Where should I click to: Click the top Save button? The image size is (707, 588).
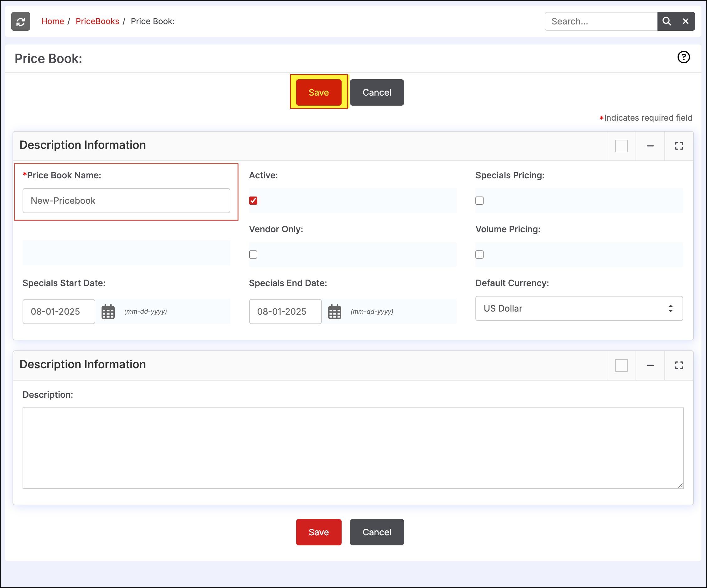click(x=319, y=92)
